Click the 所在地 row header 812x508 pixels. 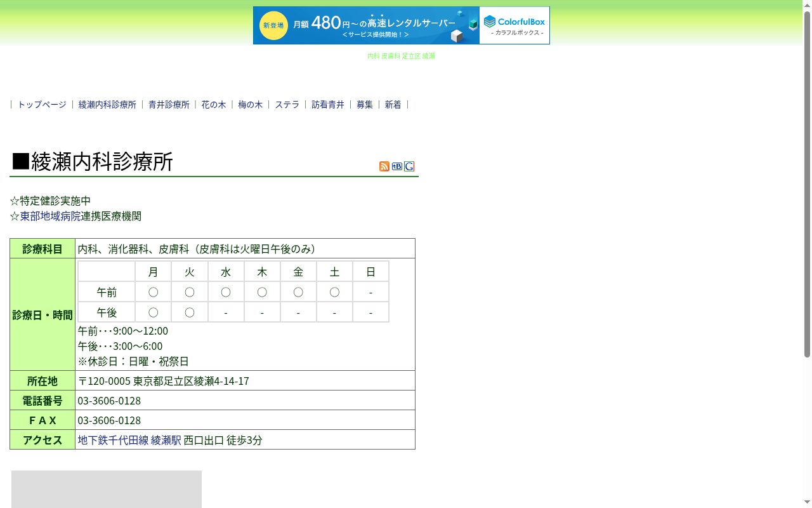click(x=43, y=381)
